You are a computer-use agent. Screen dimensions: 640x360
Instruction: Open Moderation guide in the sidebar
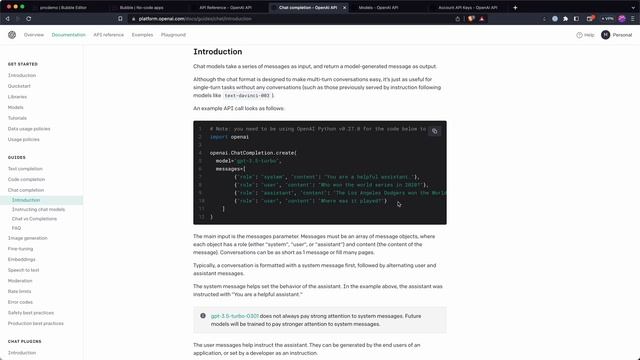(20, 281)
